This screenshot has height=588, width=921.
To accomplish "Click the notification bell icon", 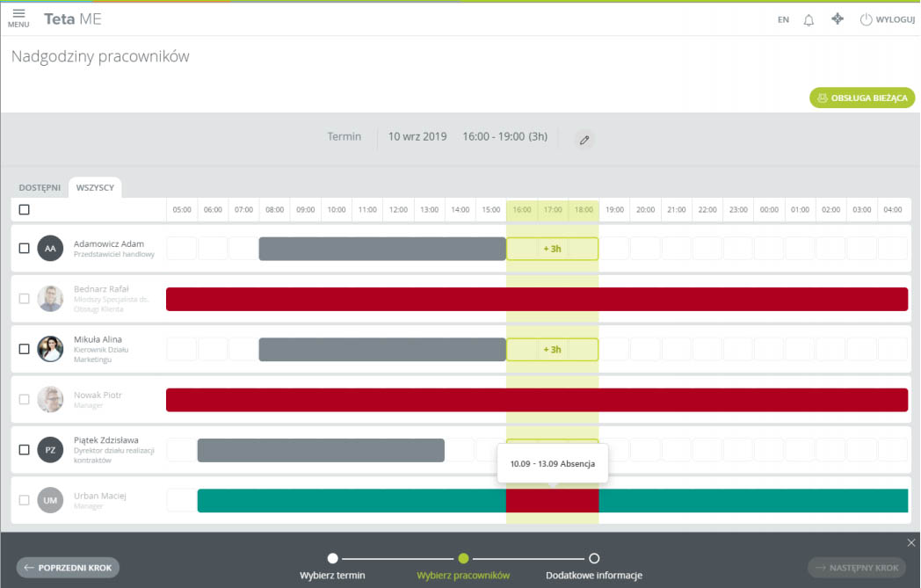I will point(809,19).
